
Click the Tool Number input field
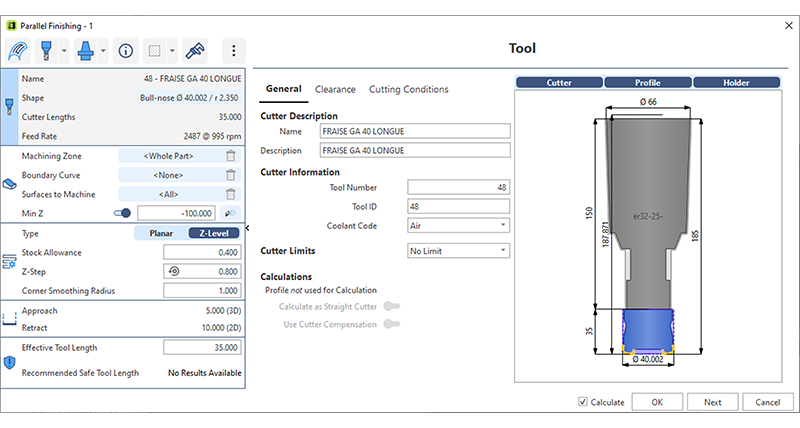(x=459, y=187)
